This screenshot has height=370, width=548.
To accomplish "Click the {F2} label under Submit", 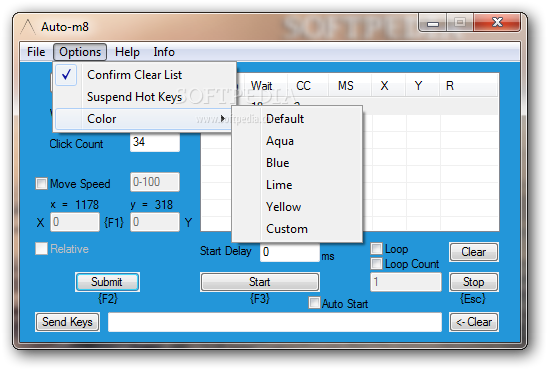I will pyautogui.click(x=108, y=299).
